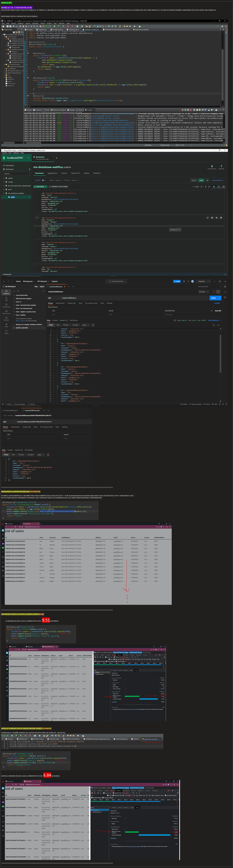Open Mock Servers in the Postman sidebar
Image resolution: width=233 pixels, height=868 pixels.
[x=6, y=312]
